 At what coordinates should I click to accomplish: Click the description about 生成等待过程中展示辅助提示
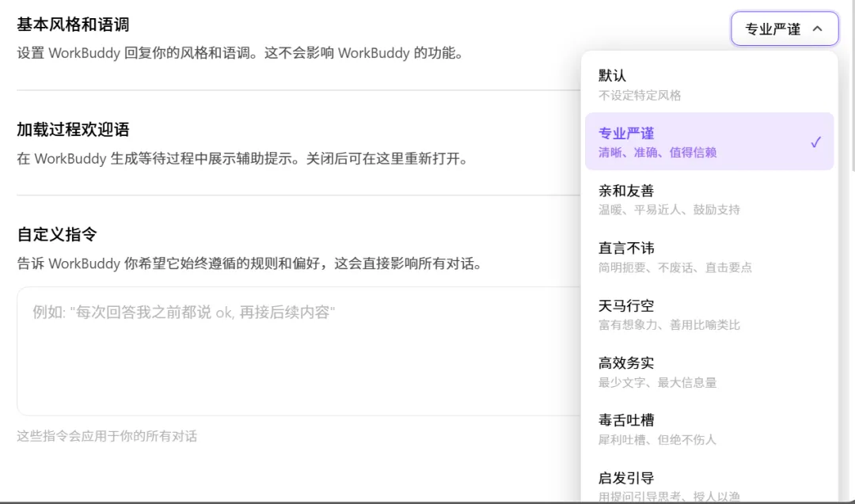(x=243, y=158)
